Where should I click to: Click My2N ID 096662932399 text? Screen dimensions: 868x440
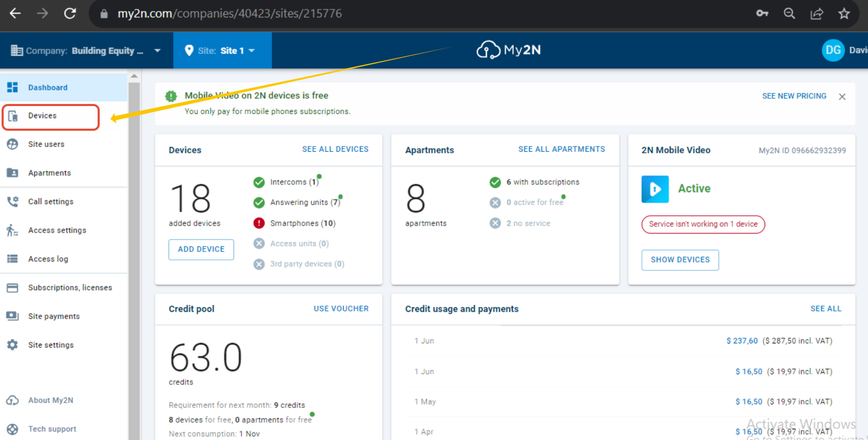(802, 151)
